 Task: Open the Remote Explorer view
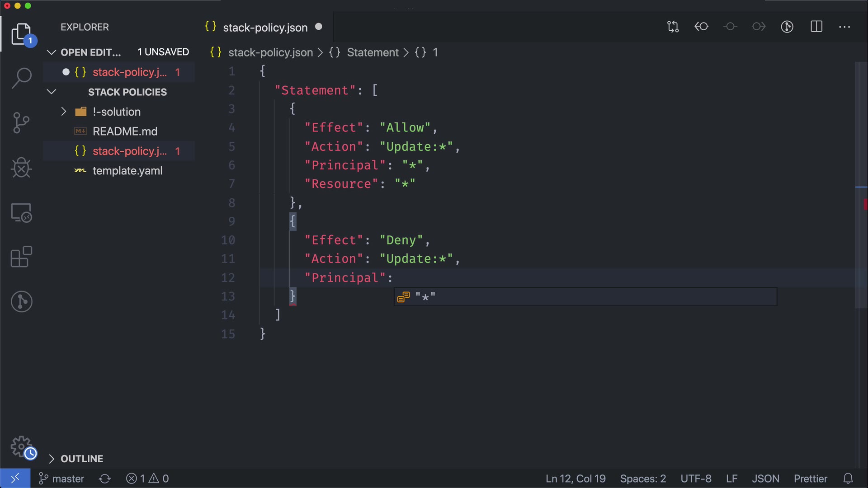pos(21,212)
